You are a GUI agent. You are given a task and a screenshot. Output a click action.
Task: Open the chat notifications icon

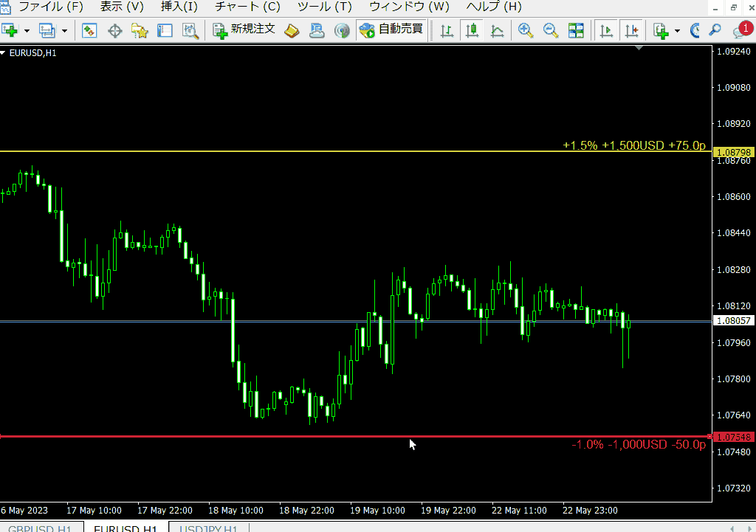tap(740, 30)
